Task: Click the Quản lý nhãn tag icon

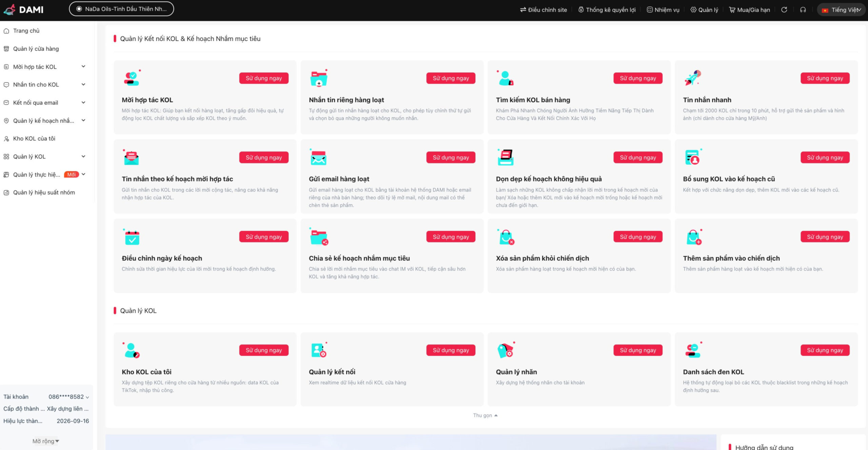Action: point(505,350)
